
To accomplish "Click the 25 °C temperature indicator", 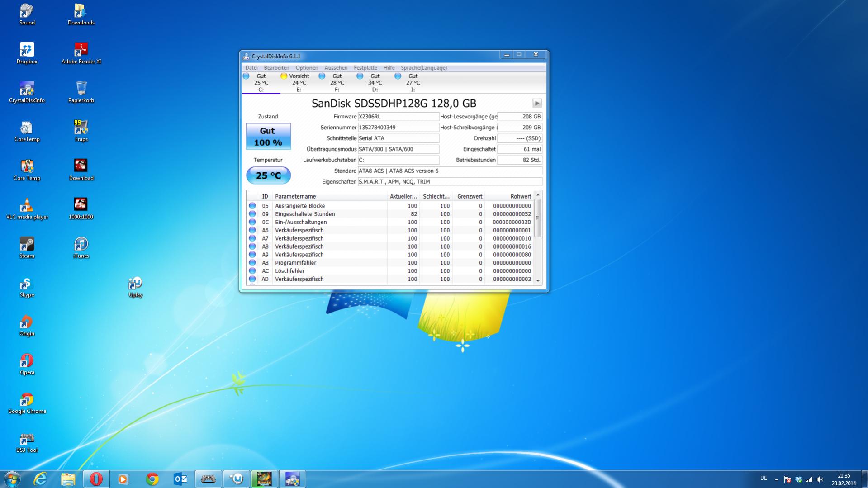I will pyautogui.click(x=268, y=175).
